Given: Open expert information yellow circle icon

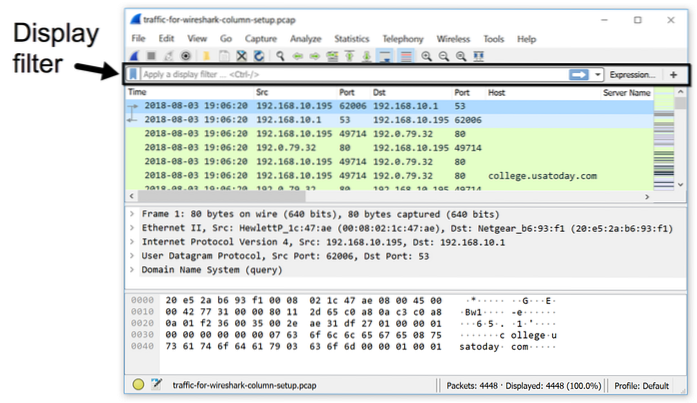Looking at the screenshot, I should tap(139, 384).
